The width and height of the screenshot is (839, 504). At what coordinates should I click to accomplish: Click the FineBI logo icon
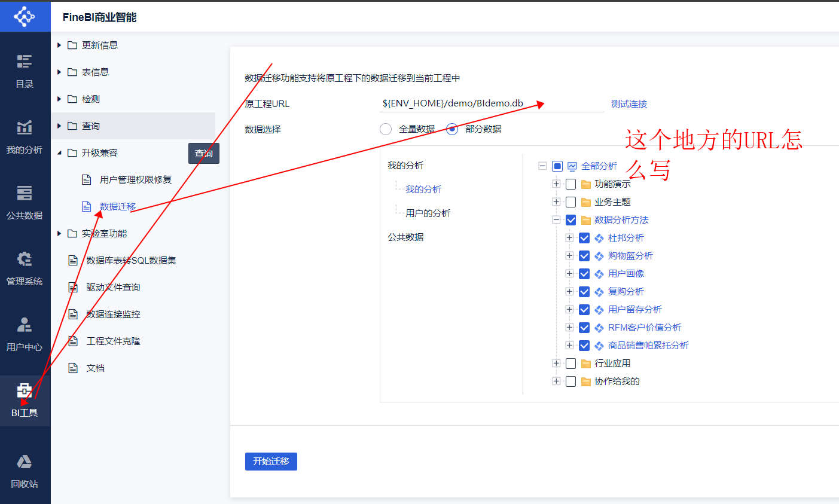tap(25, 16)
